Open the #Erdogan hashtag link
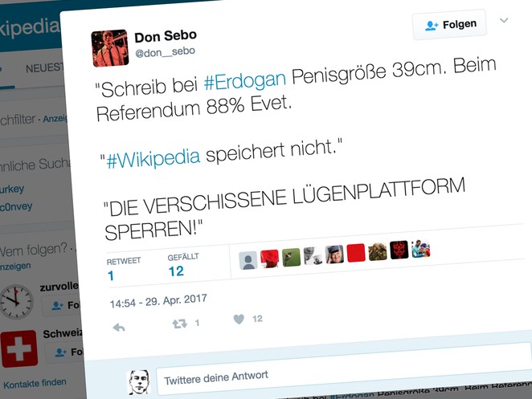Viewport: 532px width, 399px height. point(245,80)
